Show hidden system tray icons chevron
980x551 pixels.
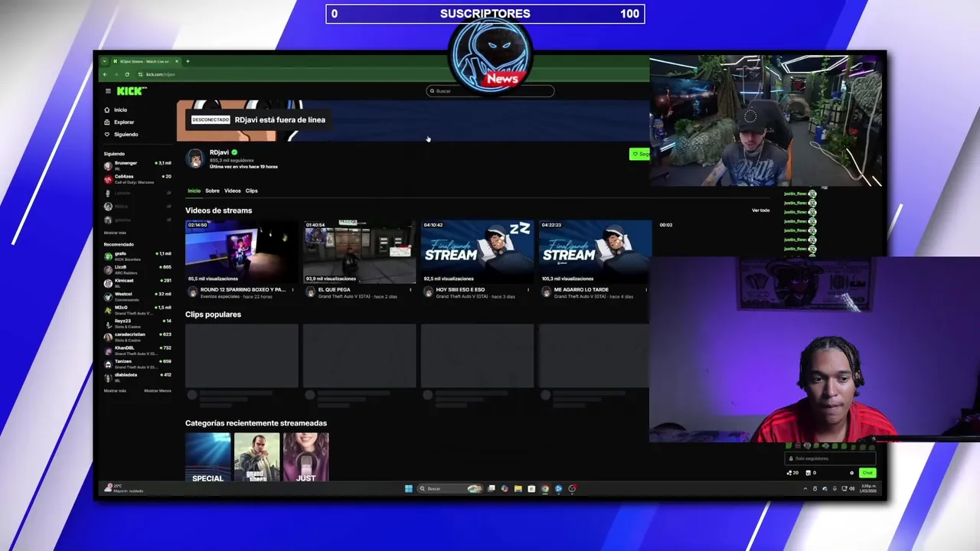(805, 488)
